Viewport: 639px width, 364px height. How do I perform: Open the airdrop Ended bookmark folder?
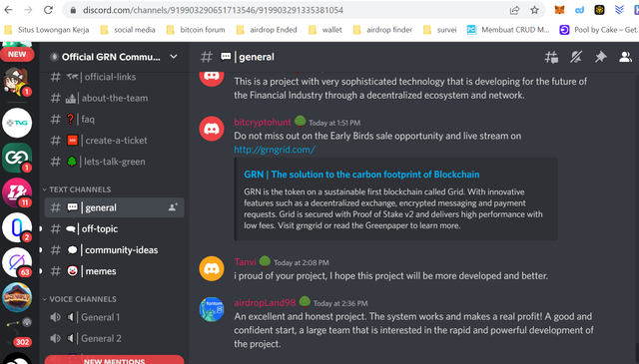pyautogui.click(x=267, y=30)
